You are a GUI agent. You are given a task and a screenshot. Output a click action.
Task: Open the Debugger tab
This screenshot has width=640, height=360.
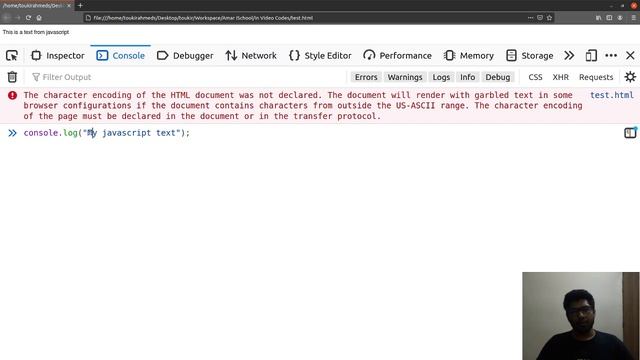point(185,56)
